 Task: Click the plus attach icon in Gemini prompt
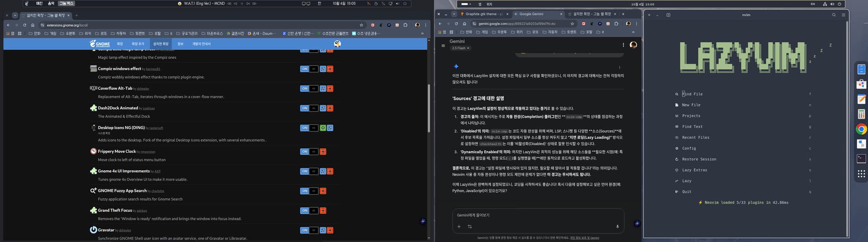click(459, 227)
